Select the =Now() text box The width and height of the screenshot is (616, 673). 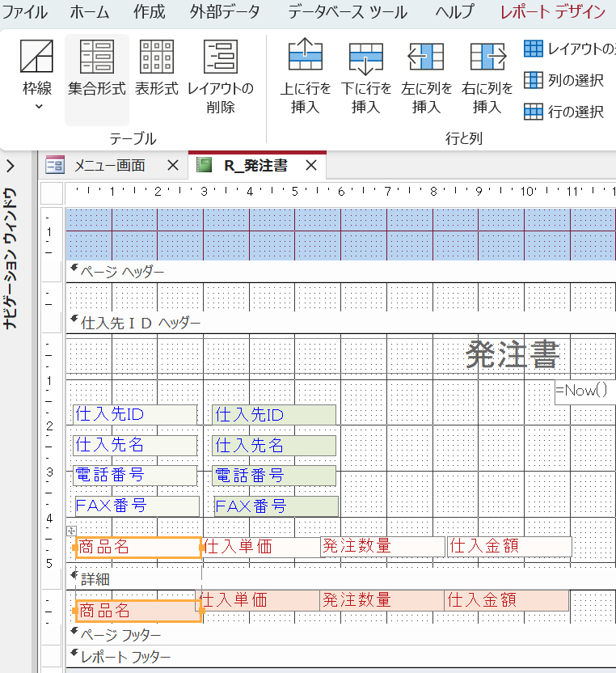tap(585, 391)
